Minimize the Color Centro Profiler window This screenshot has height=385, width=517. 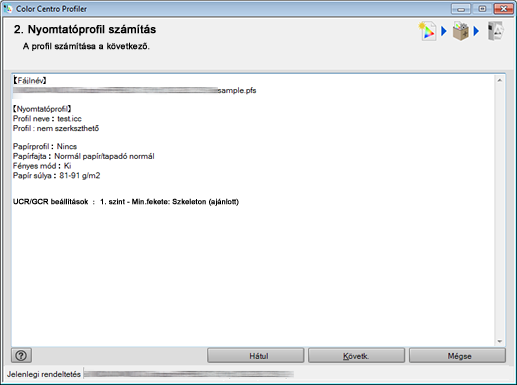pyautogui.click(x=461, y=9)
